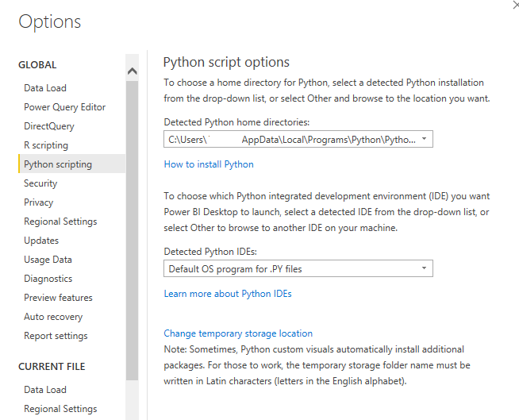Switch to R scripting options
The height and width of the screenshot is (420, 519).
(x=46, y=145)
